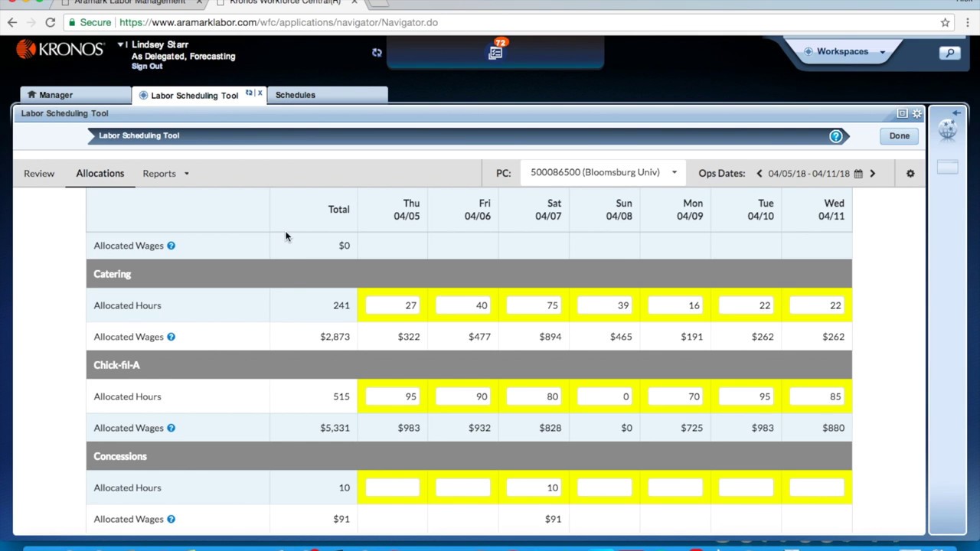980x551 pixels.
Task: Edit Concessions hours for Mon 04/09
Action: coord(675,487)
